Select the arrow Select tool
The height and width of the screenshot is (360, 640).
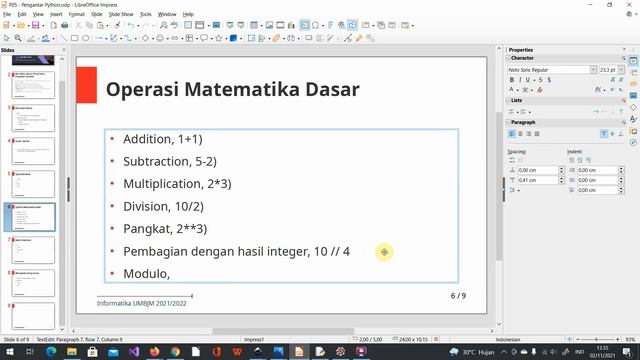pyautogui.click(x=7, y=38)
